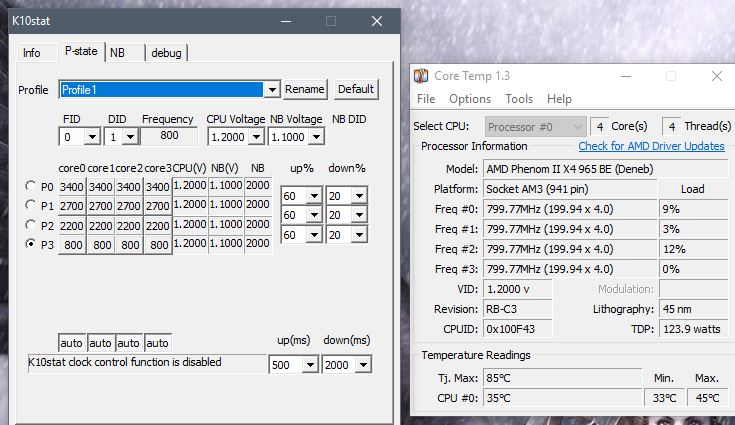Open the P0 row down% dropdown
The image size is (735, 425).
point(360,196)
